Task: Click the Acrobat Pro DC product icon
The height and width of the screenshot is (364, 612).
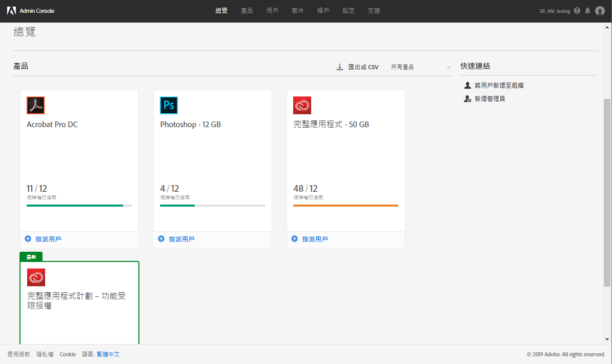Action: (x=35, y=105)
